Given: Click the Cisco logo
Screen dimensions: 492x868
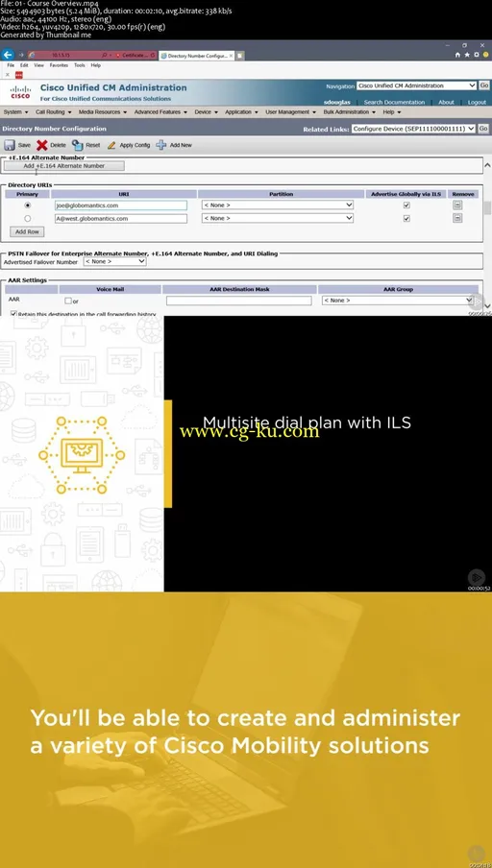Looking at the screenshot, I should [20, 92].
